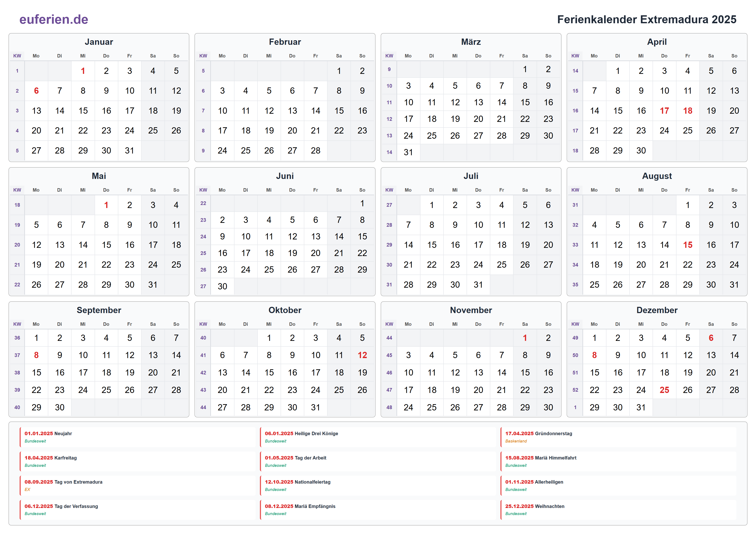Click day 31 in Oktober

[316, 407]
